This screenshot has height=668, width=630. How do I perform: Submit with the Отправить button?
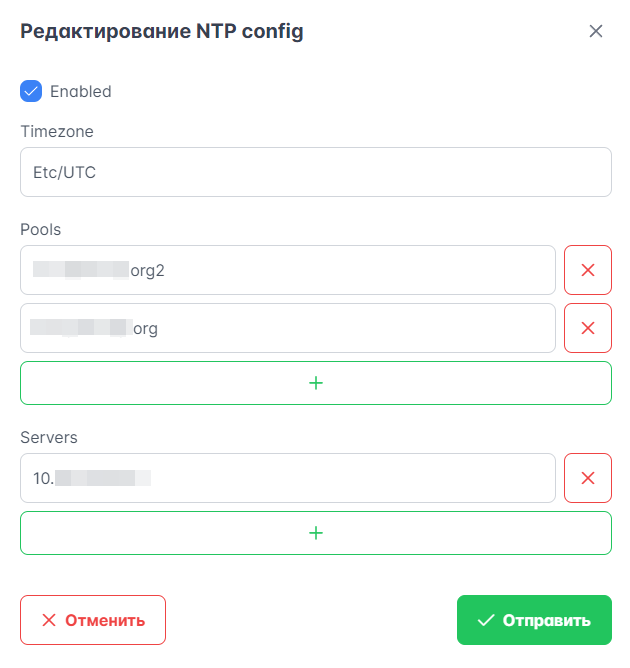click(x=534, y=620)
